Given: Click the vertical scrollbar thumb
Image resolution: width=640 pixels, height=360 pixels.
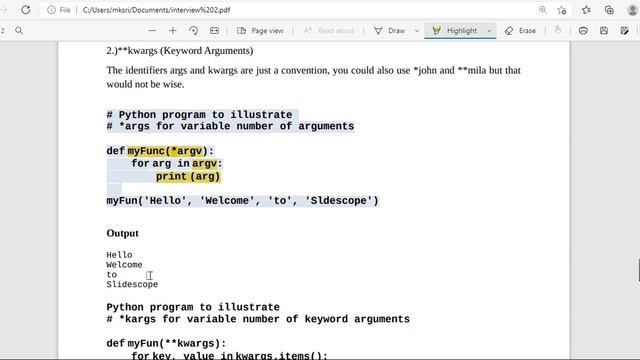Looking at the screenshot, I should point(638,270).
